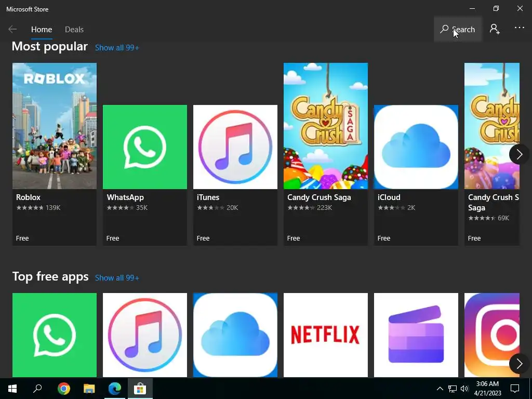The width and height of the screenshot is (532, 399).
Task: Click the Roblox 139K rating
Action: point(38,208)
